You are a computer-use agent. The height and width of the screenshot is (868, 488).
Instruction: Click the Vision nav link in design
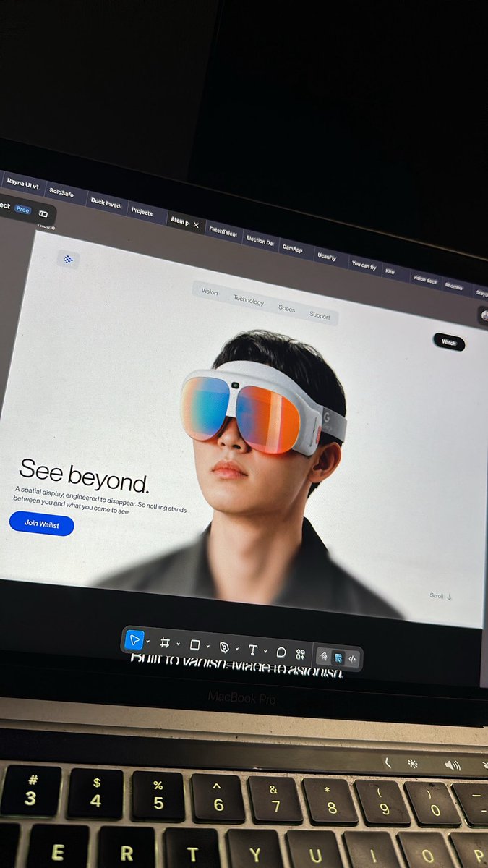(210, 292)
